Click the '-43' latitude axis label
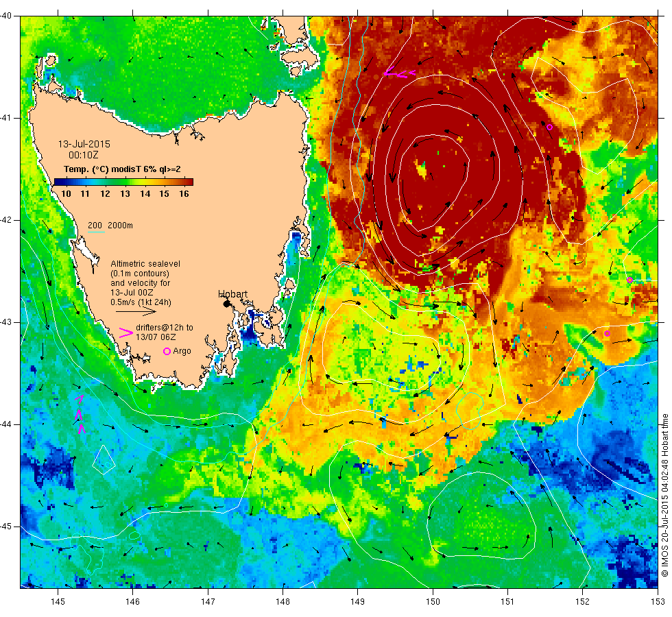 tap(5, 322)
